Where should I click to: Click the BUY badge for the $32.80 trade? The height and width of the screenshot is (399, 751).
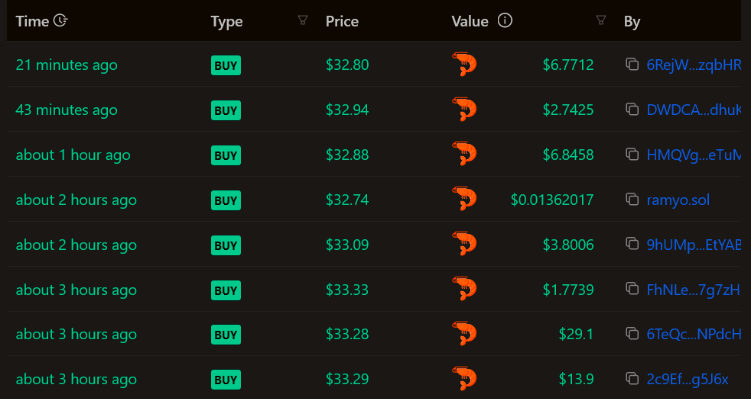(226, 65)
